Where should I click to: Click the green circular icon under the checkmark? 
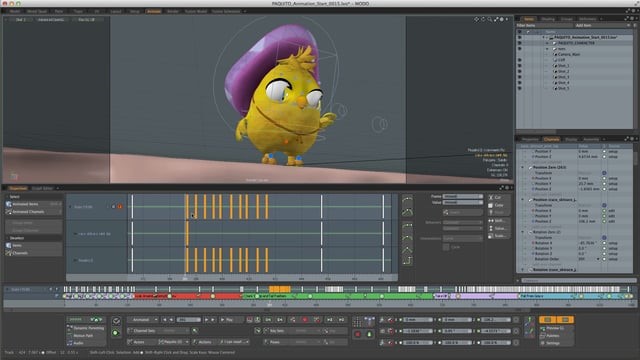point(116,333)
